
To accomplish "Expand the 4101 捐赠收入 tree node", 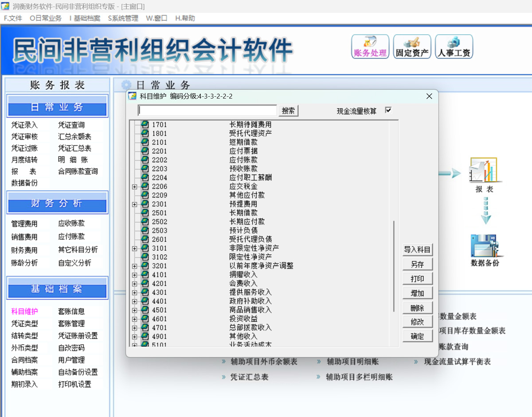I will coord(135,275).
